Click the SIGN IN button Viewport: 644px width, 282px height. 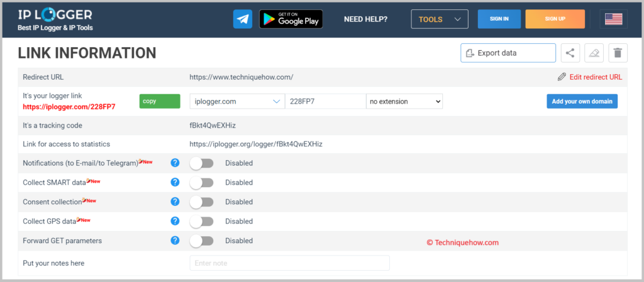pyautogui.click(x=499, y=19)
